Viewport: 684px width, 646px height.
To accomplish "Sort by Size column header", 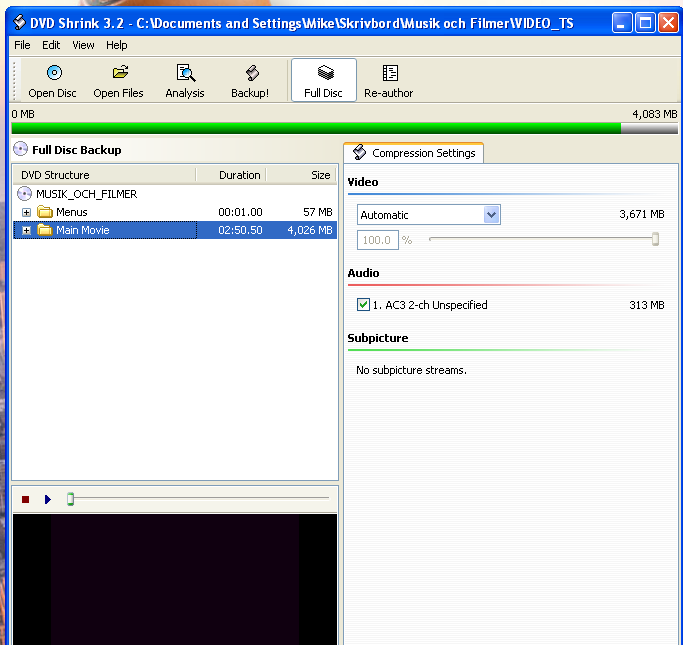I will tap(301, 175).
